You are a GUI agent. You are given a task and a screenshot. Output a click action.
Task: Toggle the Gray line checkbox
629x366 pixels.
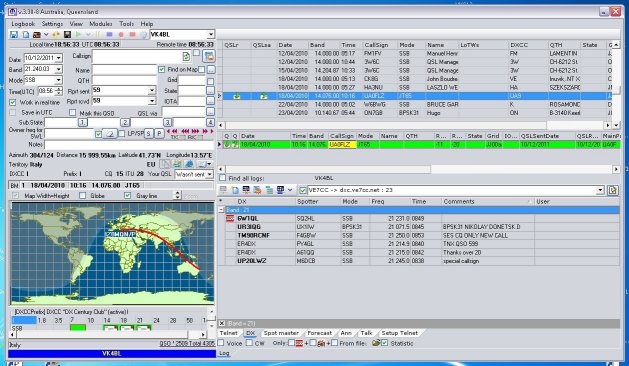127,195
